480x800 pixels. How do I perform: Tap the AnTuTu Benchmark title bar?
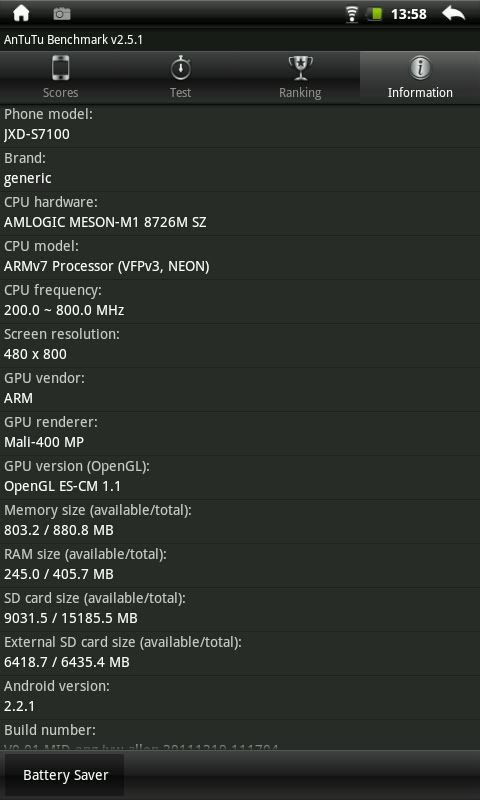(240, 40)
